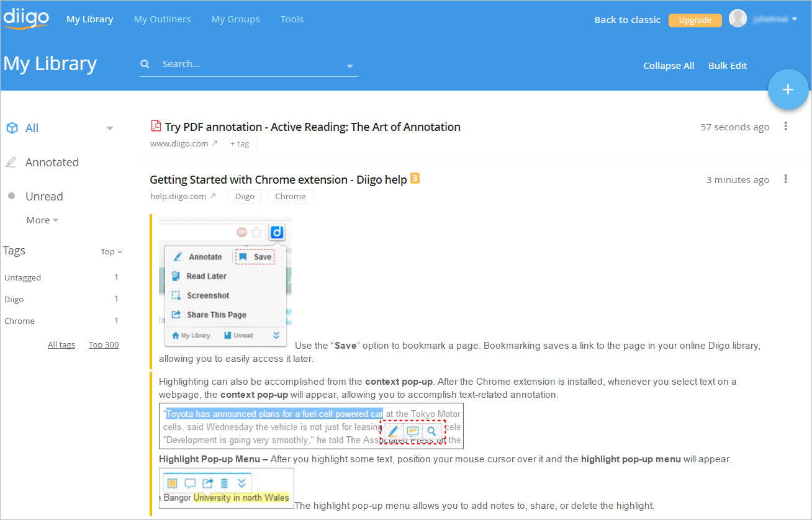Click the All cube icon in sidebar
This screenshot has width=812, height=520.
12,128
